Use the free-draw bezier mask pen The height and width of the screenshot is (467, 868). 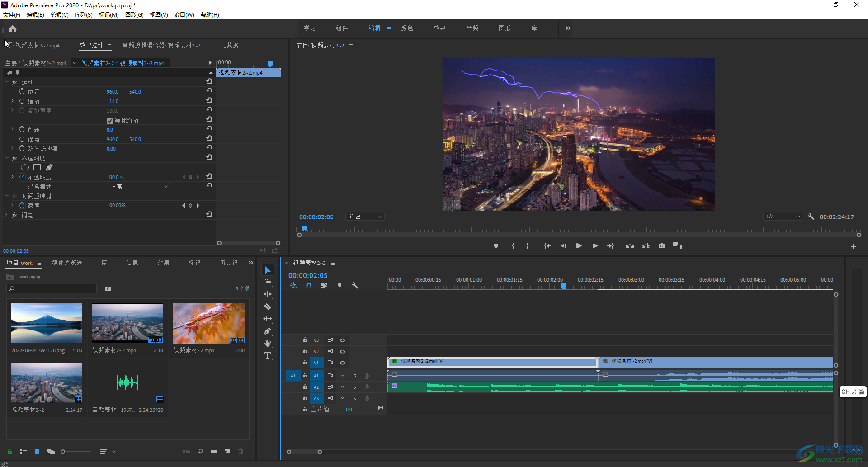click(49, 167)
